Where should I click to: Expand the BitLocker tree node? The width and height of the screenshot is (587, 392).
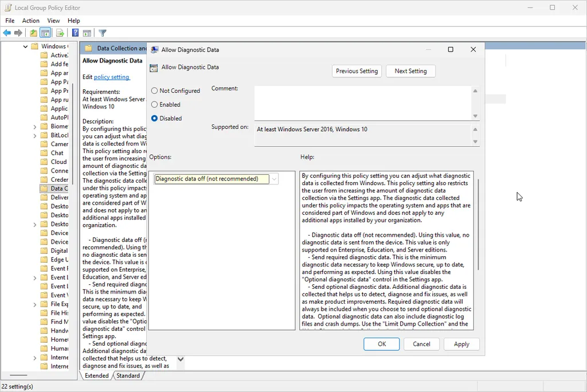(34, 135)
